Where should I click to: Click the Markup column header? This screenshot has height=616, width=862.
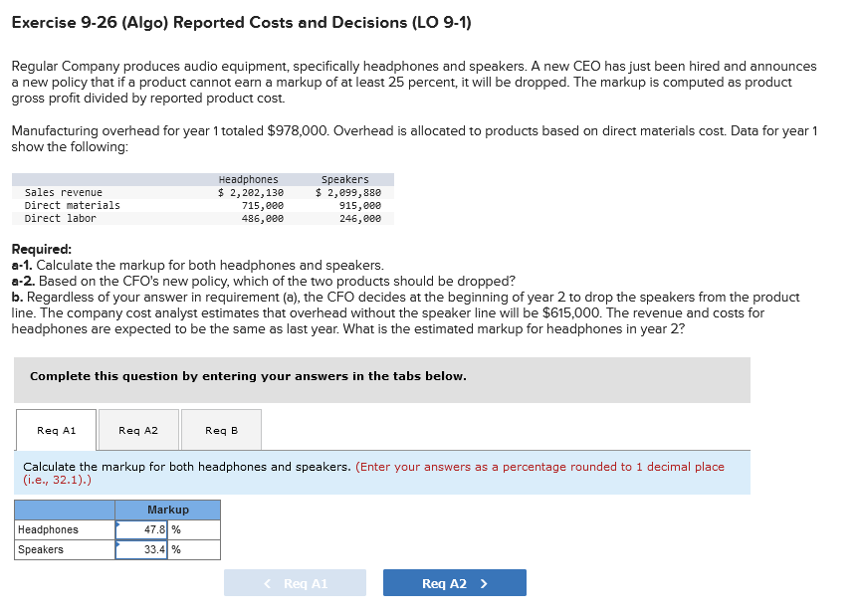coord(167,510)
